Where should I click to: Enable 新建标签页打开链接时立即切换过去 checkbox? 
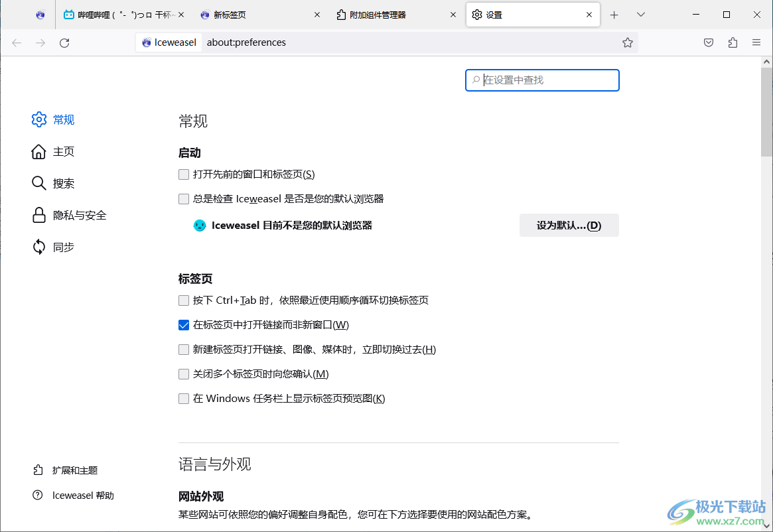tap(184, 350)
